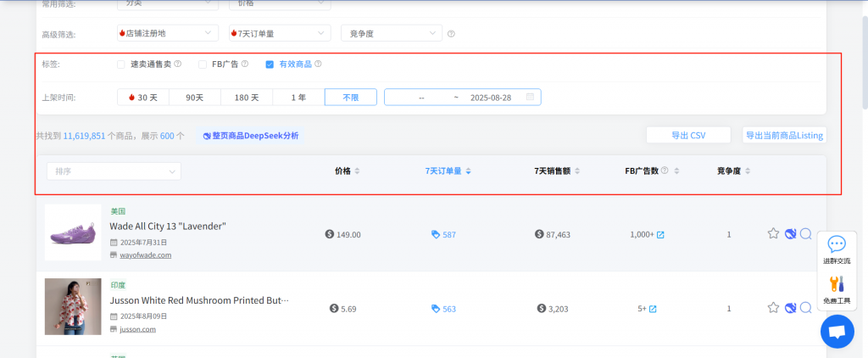This screenshot has height=358, width=868.
Task: Open the 价格 price filter dropdown
Action: point(280,3)
